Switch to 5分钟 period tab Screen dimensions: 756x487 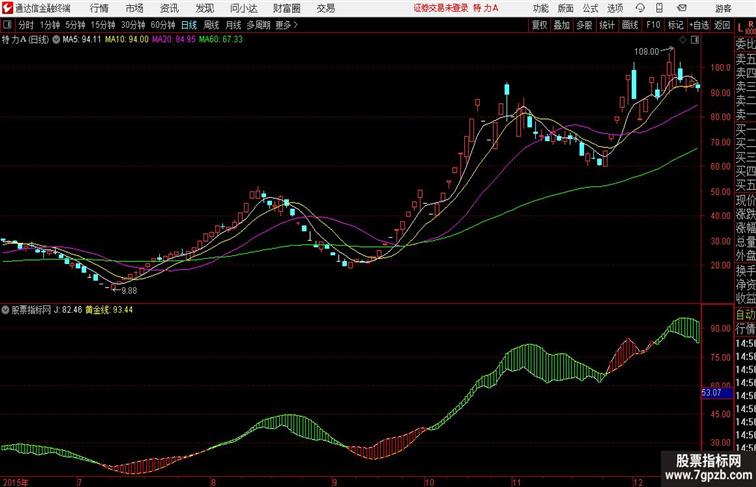tap(75, 25)
